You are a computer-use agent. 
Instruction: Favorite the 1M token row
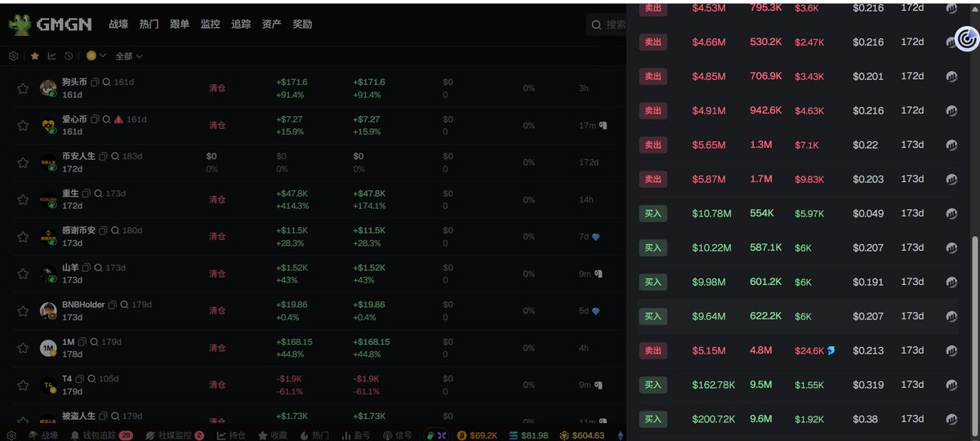23,348
